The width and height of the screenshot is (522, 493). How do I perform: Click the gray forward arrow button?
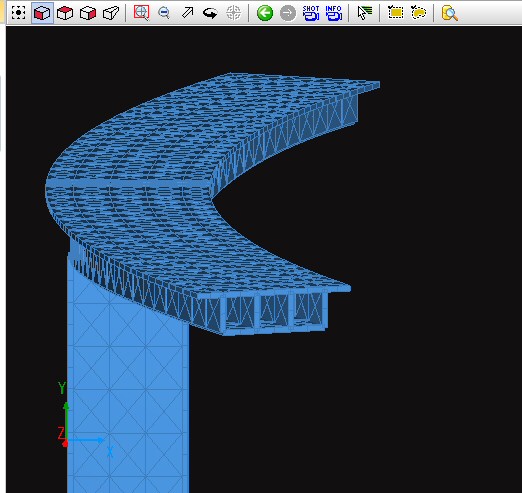point(288,13)
